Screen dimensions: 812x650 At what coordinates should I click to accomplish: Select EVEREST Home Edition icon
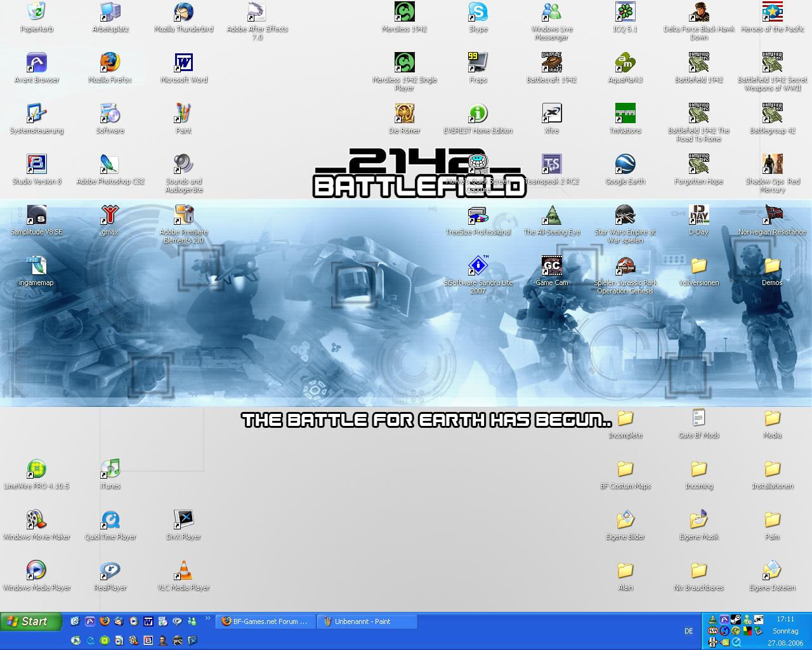(478, 113)
